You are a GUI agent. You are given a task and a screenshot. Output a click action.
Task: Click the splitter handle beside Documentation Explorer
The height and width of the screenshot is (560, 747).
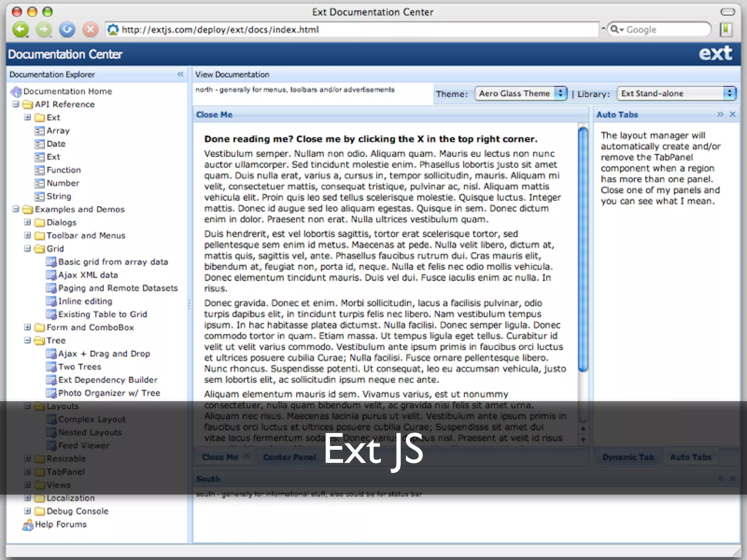click(x=190, y=305)
